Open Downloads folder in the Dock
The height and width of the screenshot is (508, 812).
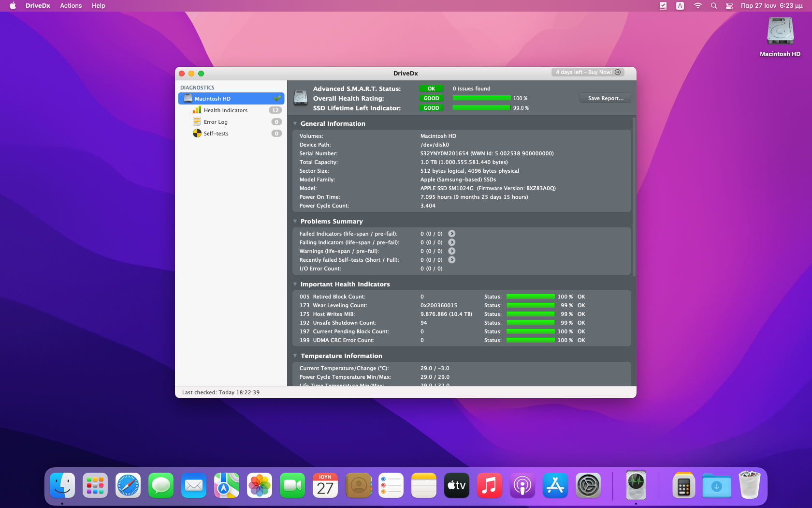pos(717,485)
